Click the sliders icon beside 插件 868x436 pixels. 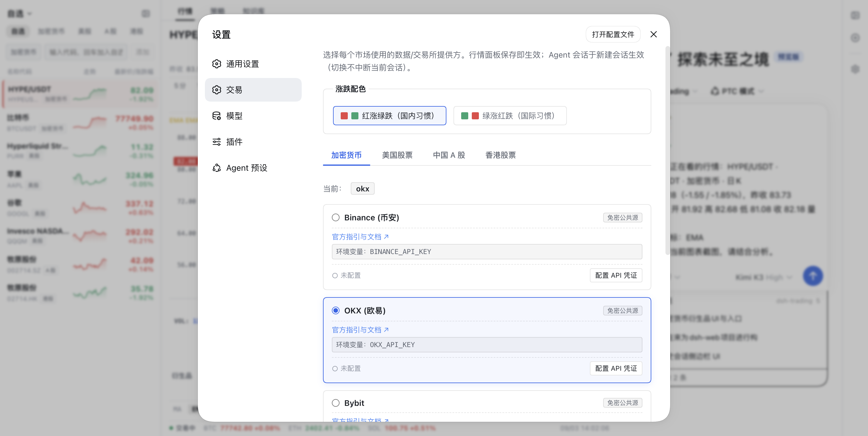217,141
